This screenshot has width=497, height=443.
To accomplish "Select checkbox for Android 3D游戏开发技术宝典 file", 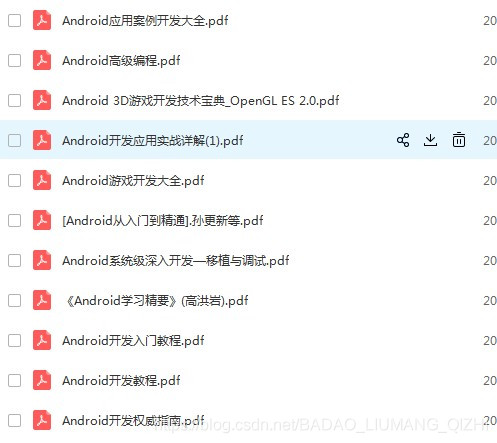I will (x=14, y=100).
